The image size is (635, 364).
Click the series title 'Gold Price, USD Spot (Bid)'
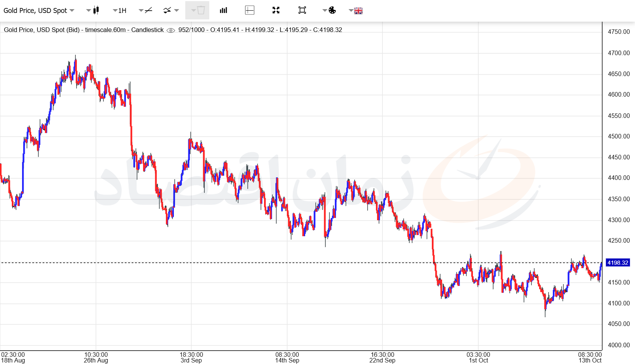click(42, 30)
